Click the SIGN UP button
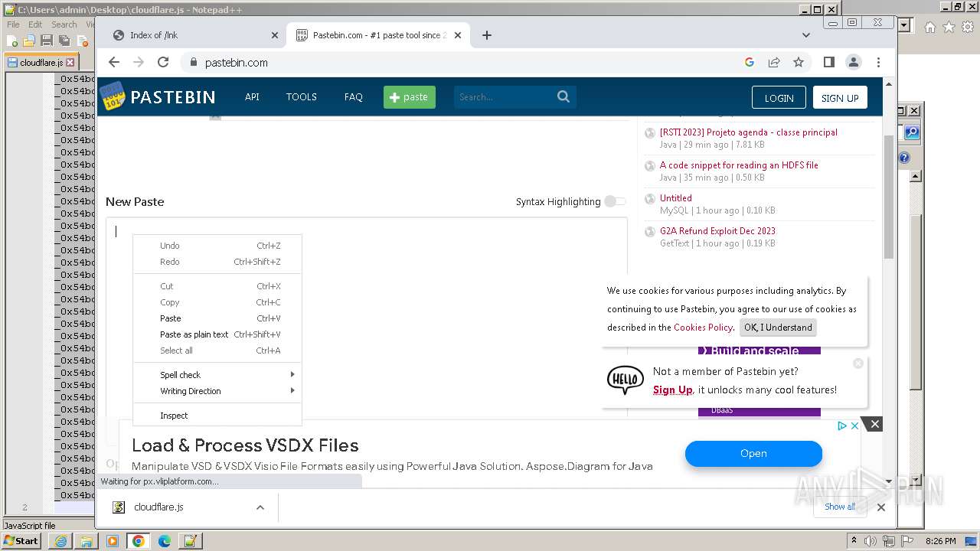The width and height of the screenshot is (980, 551). (840, 98)
